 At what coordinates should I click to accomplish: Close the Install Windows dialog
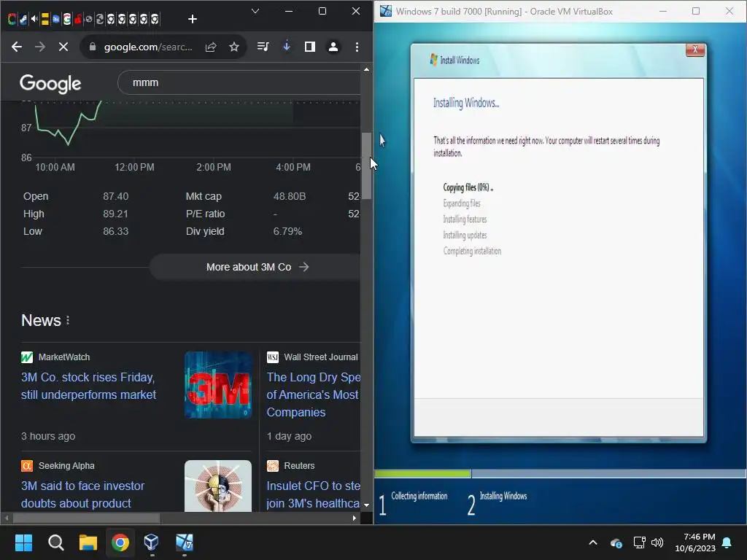point(695,49)
